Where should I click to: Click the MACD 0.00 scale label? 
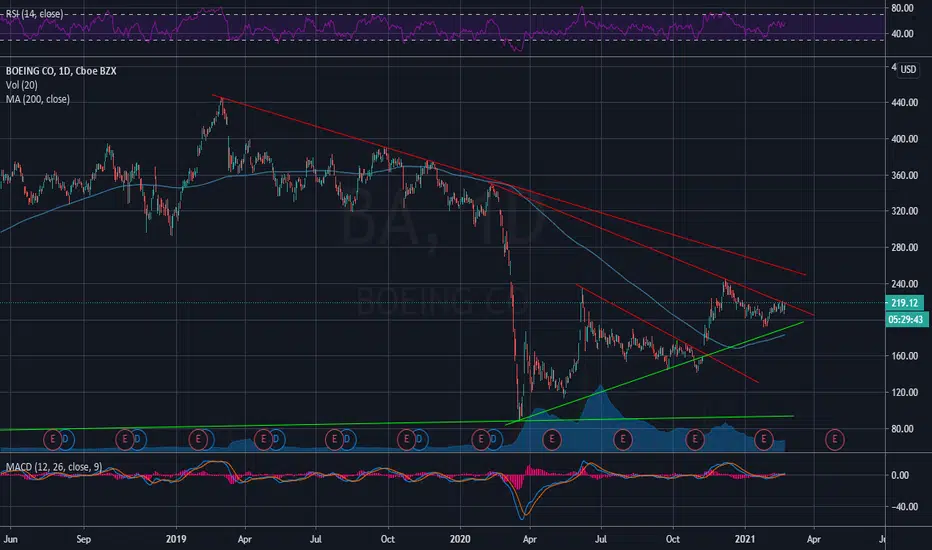[900, 474]
